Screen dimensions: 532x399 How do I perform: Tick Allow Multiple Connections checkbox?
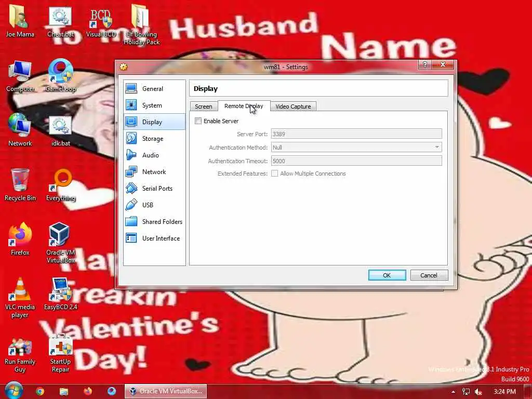[x=274, y=174]
